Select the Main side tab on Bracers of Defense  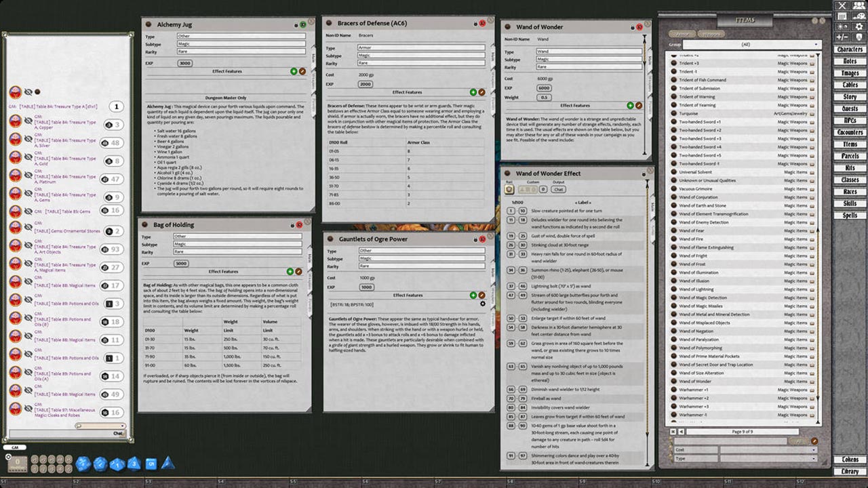click(x=492, y=56)
